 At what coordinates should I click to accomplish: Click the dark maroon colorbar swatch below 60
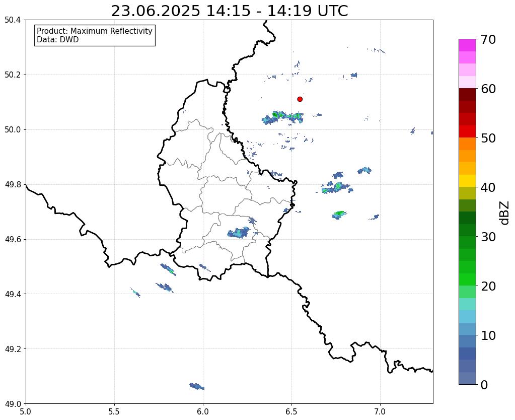click(467, 95)
